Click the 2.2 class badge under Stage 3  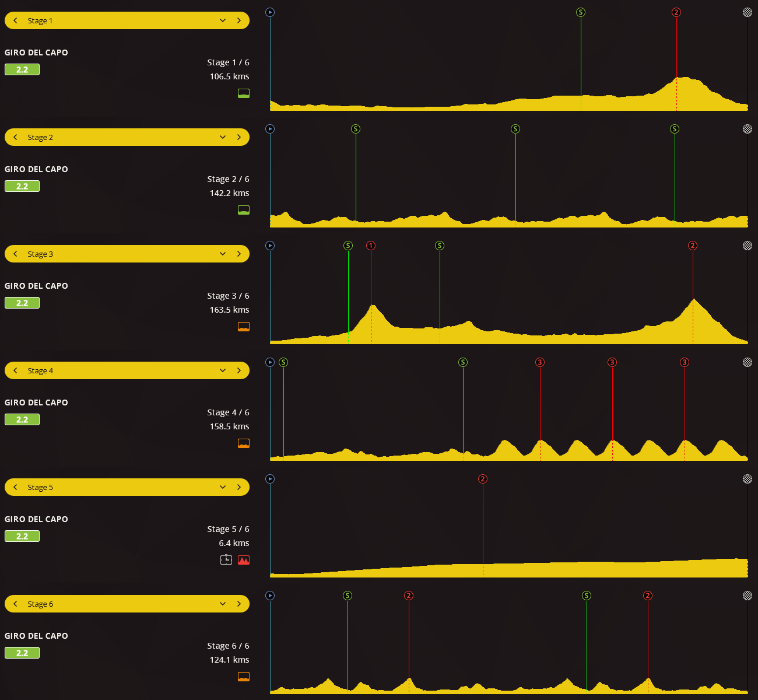click(22, 303)
